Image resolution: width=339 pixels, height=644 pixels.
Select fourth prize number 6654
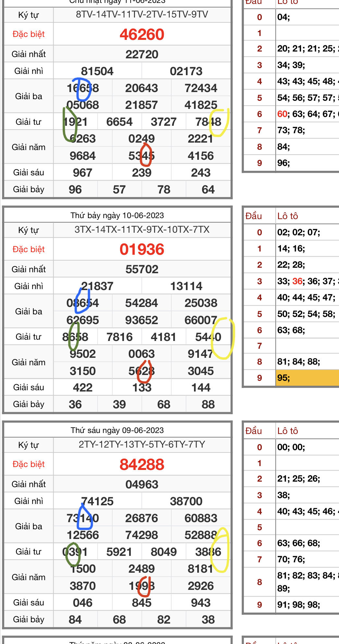tap(119, 122)
